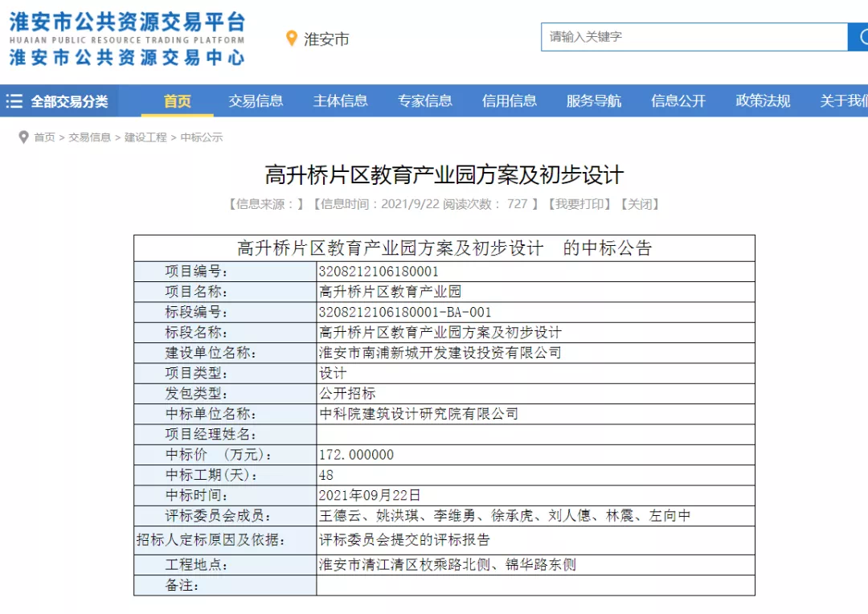This screenshot has width=868, height=614.
Task: Click the 项目名称 value 高升桥片区教育产业园
Action: pyautogui.click(x=391, y=292)
